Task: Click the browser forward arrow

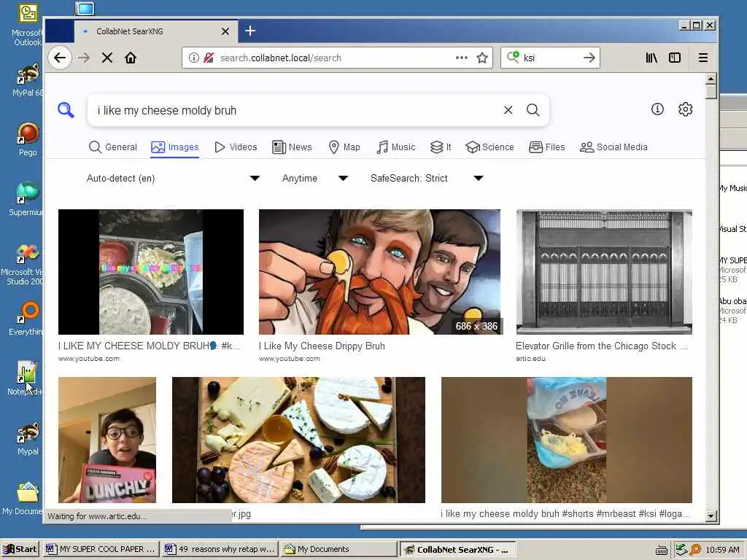Action: point(84,58)
